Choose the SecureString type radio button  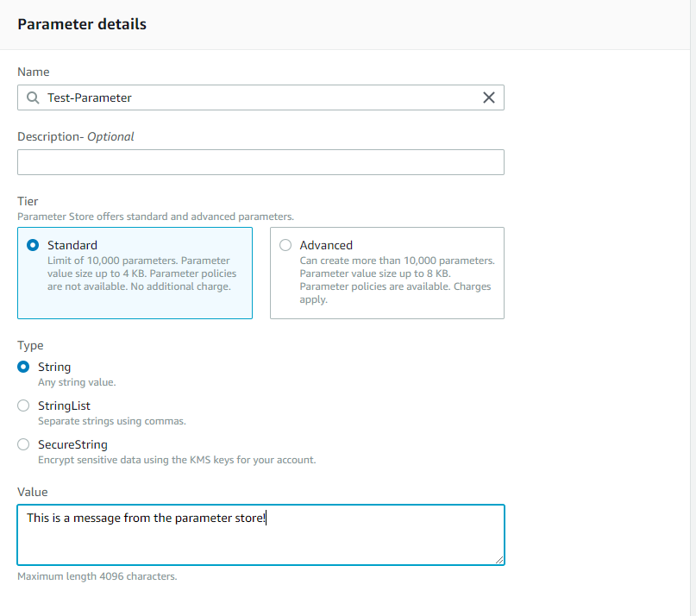click(23, 444)
